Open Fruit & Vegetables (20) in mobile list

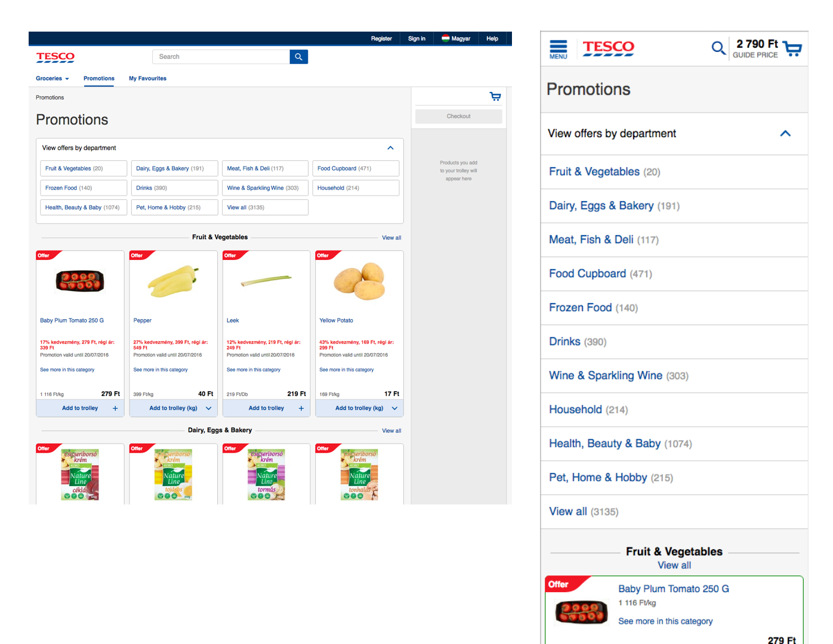point(674,172)
